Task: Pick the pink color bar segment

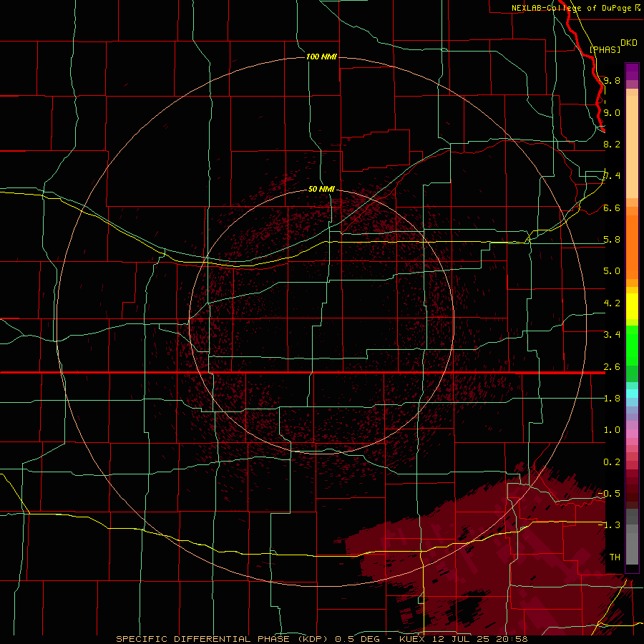Action: pyautogui.click(x=632, y=434)
